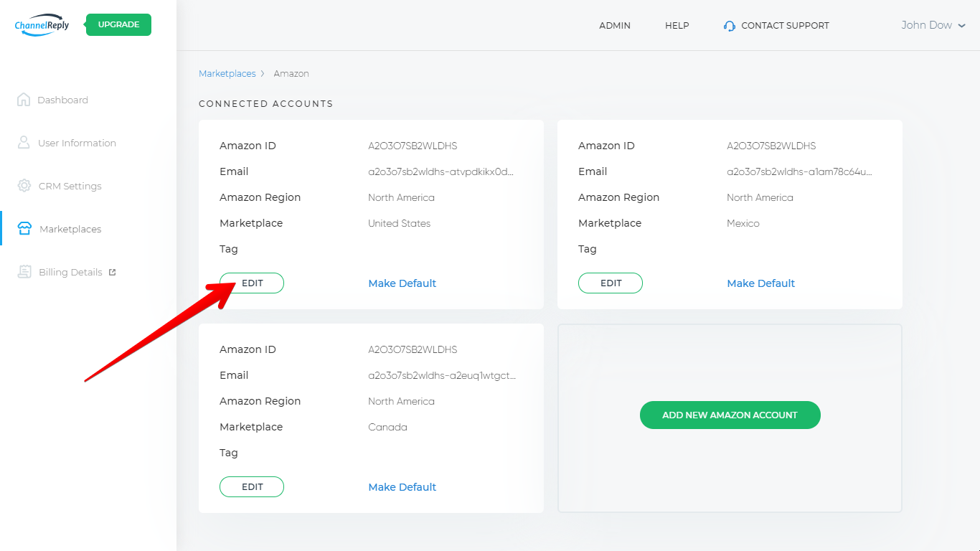The height and width of the screenshot is (551, 980).
Task: Make the Mexico account default
Action: pyautogui.click(x=761, y=283)
